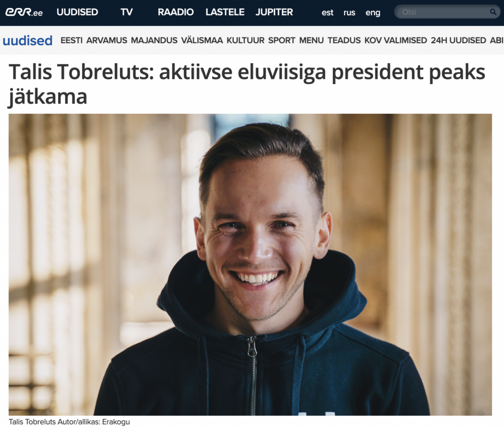The height and width of the screenshot is (427, 504).
Task: Select the EESTI news category
Action: point(71,40)
